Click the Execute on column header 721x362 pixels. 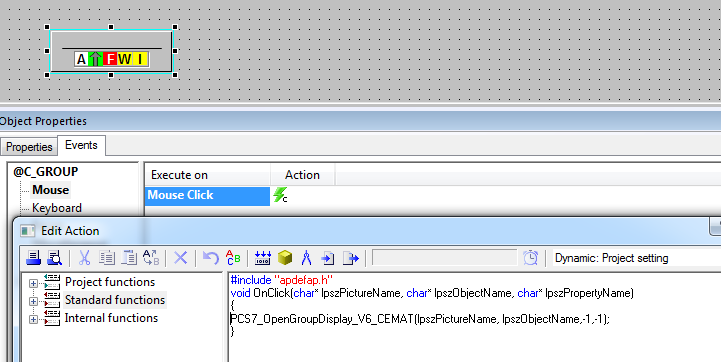[x=207, y=175]
